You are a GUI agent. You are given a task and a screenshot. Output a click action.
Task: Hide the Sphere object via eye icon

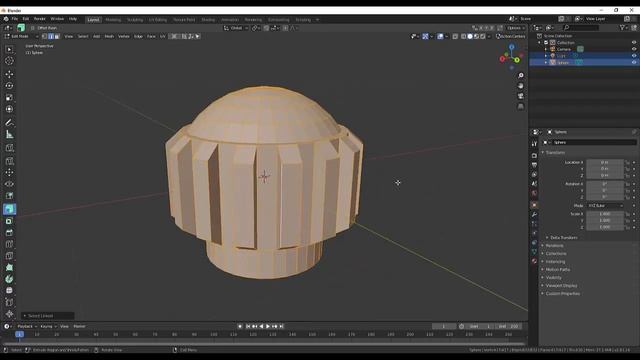coord(633,62)
